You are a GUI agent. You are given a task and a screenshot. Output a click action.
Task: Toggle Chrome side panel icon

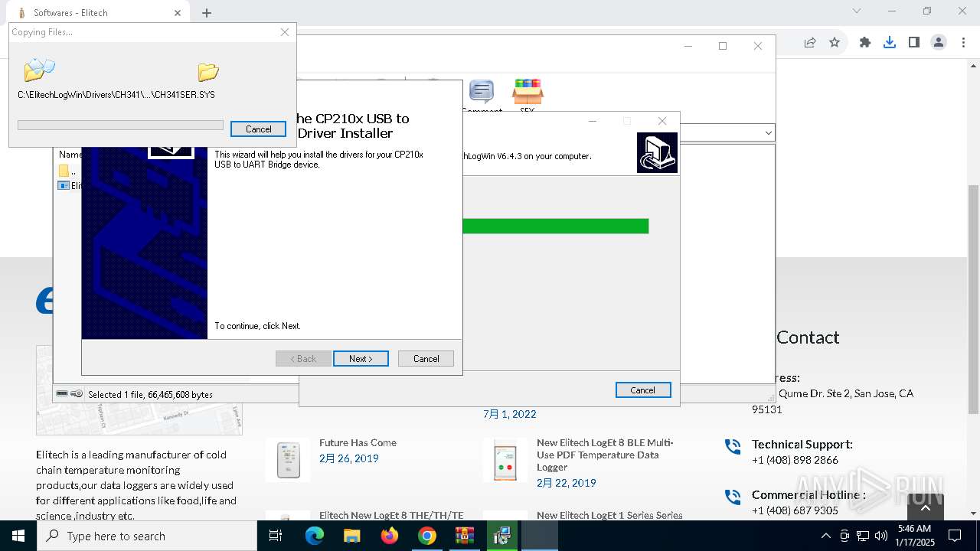coord(914,43)
